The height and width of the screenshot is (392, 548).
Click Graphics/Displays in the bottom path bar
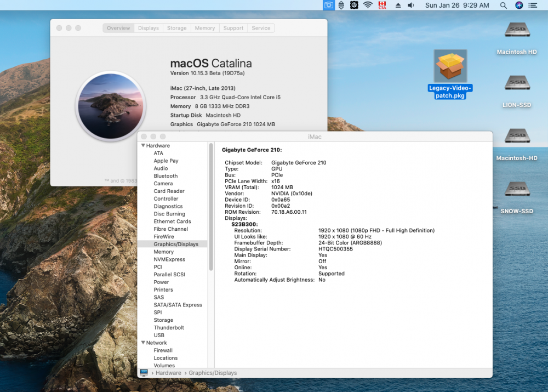pyautogui.click(x=213, y=373)
